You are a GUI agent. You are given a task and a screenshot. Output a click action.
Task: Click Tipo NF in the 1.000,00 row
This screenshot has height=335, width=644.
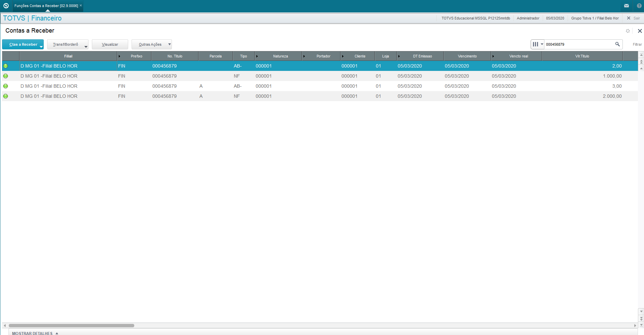point(237,76)
